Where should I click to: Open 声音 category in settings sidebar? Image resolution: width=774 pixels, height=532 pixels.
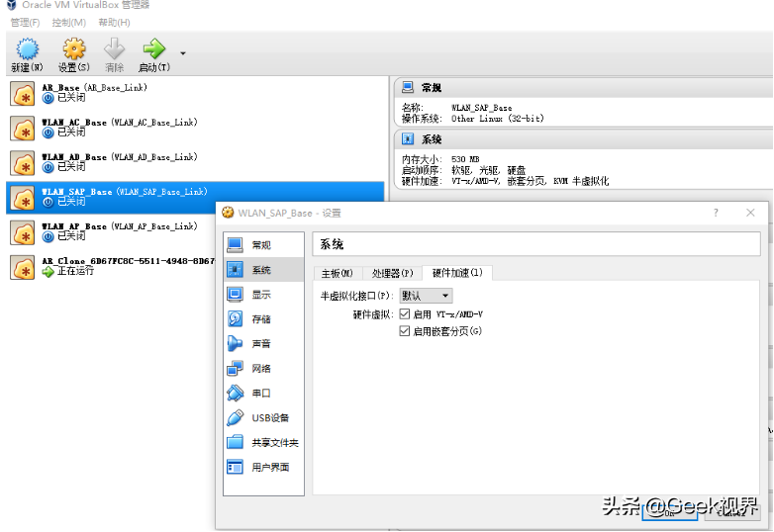pos(263,344)
